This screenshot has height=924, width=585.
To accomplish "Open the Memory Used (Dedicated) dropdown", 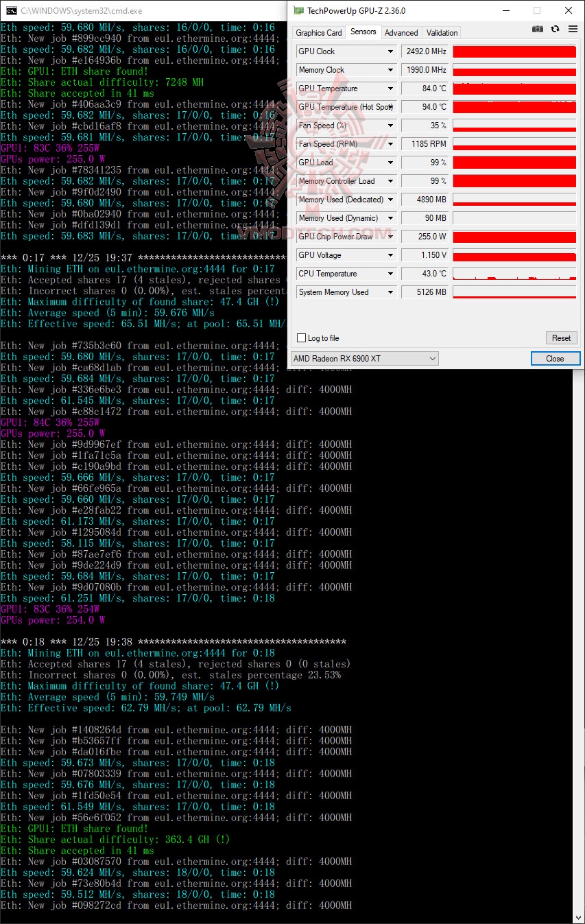I will (x=391, y=200).
